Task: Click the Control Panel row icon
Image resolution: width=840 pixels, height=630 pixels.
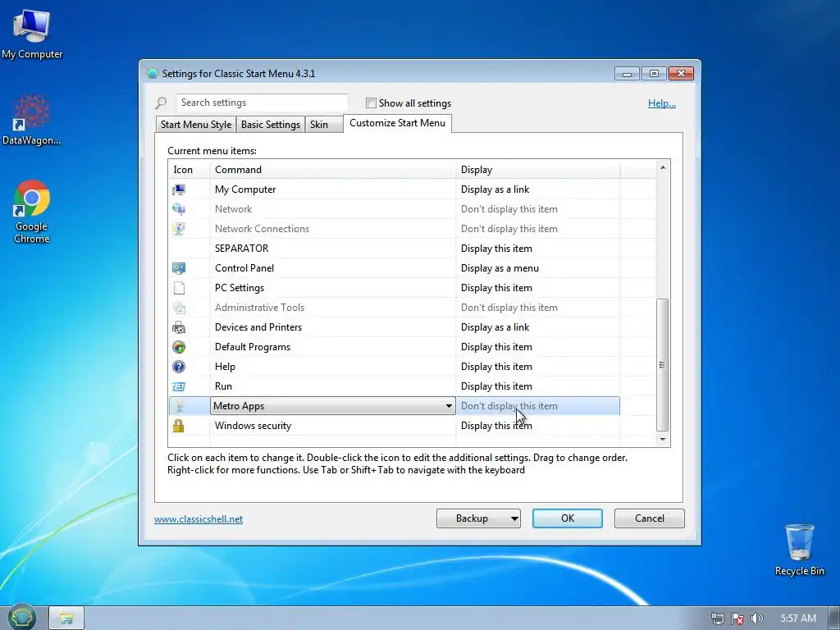Action: [179, 268]
